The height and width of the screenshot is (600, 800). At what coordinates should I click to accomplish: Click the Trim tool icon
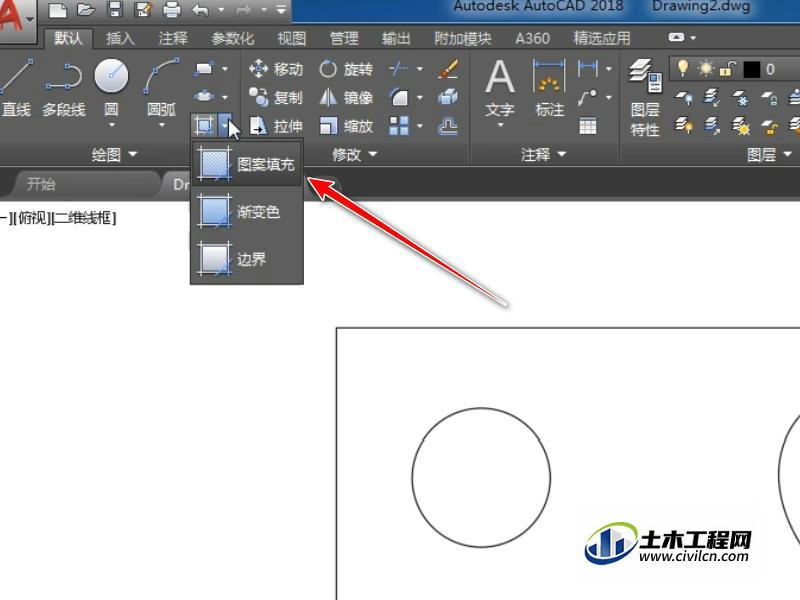pos(399,68)
